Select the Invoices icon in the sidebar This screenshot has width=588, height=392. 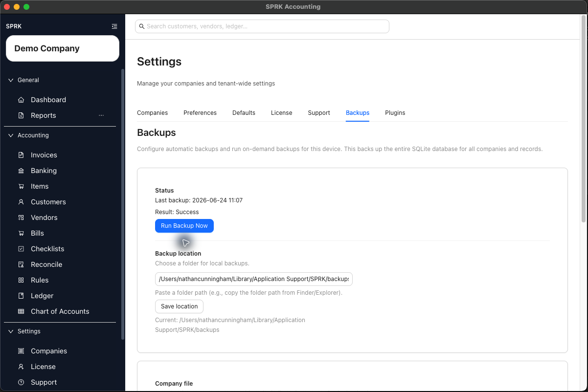(x=21, y=155)
